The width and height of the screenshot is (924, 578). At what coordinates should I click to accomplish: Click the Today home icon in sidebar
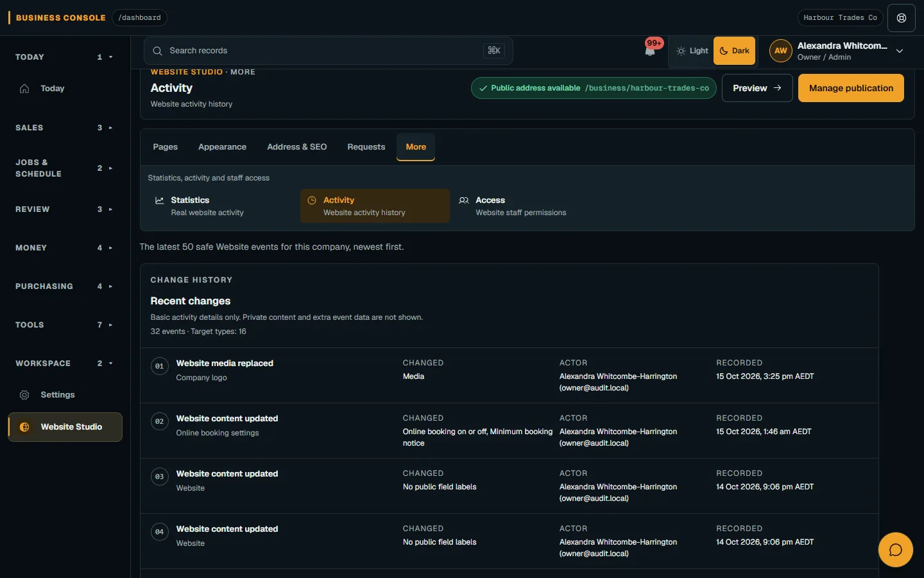click(24, 89)
